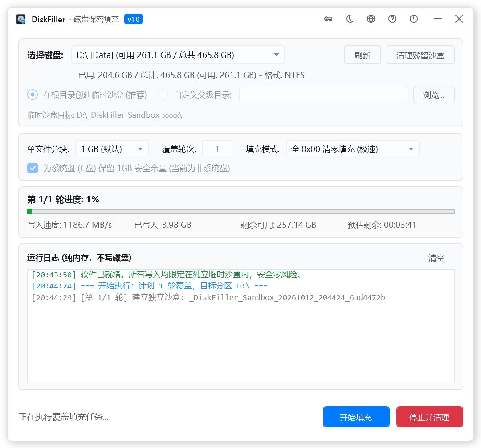The width and height of the screenshot is (481, 448).
Task: Open the 填充模式 fill mode dropdown
Action: (x=352, y=149)
